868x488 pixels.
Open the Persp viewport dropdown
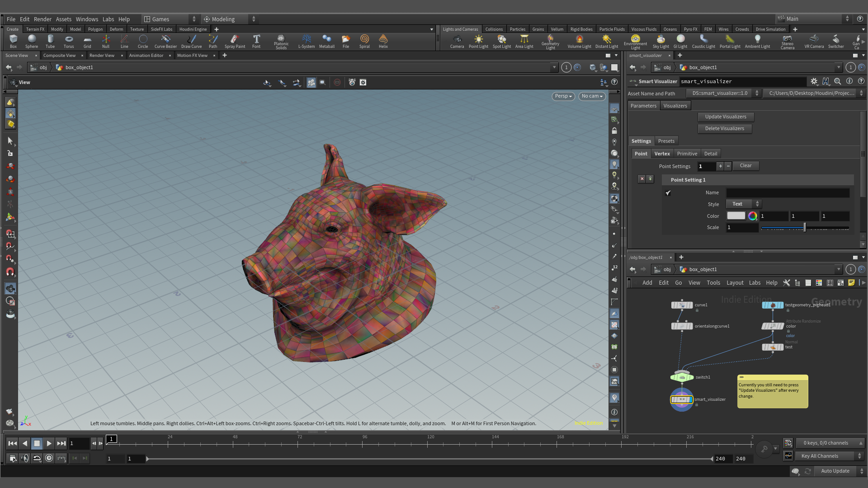[x=563, y=96]
